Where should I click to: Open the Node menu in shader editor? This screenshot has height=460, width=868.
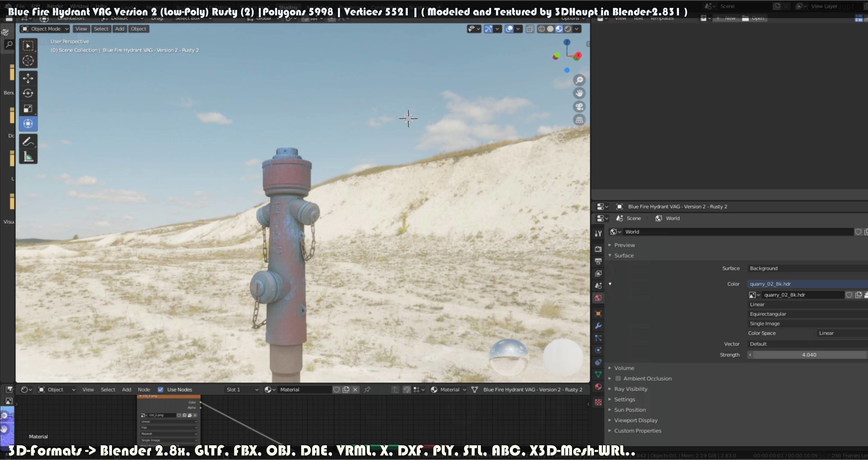(144, 390)
